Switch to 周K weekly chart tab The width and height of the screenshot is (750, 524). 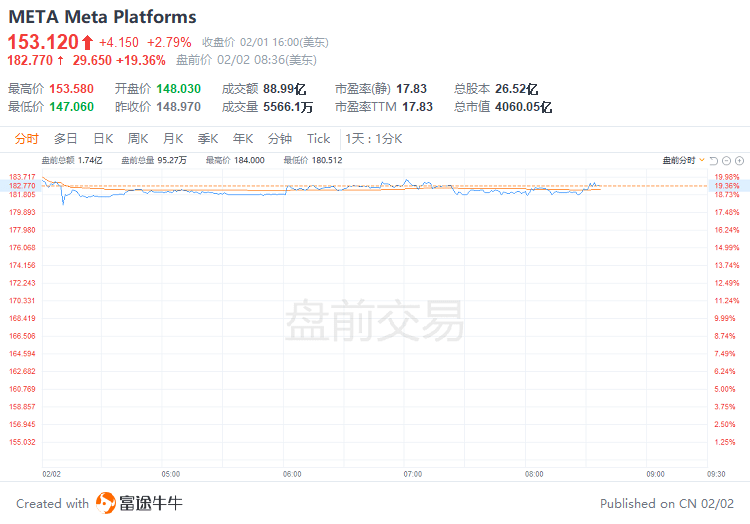click(x=138, y=139)
